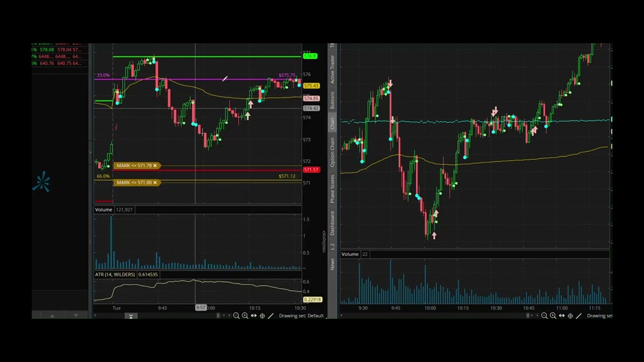This screenshot has width=644, height=362.
Task: Click the yellow 575.43 price tag
Action: [x=311, y=86]
